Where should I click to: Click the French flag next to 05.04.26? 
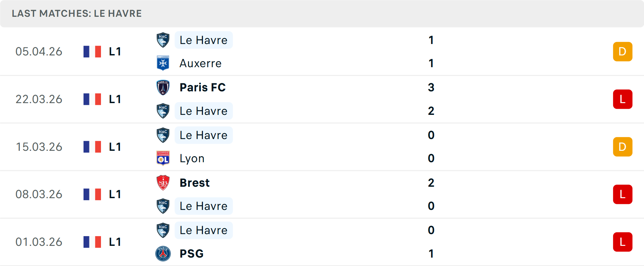[x=92, y=51]
